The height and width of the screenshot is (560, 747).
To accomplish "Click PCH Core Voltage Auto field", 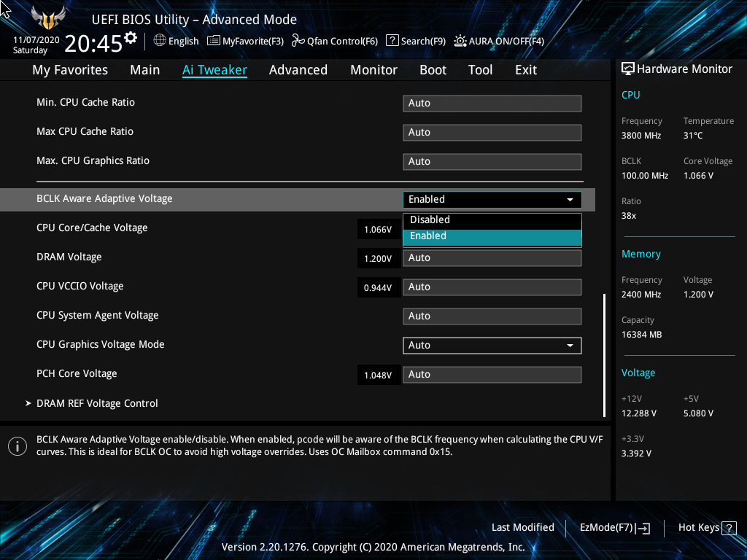I will (492, 374).
